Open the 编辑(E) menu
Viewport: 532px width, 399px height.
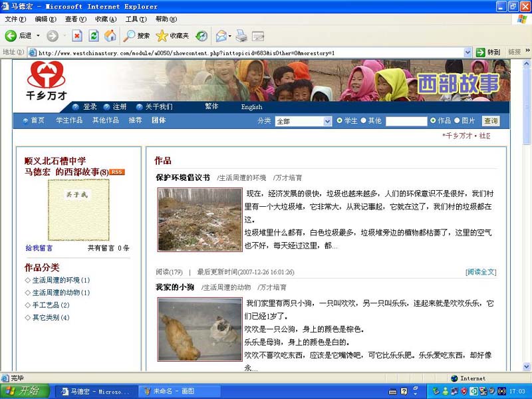pos(45,19)
